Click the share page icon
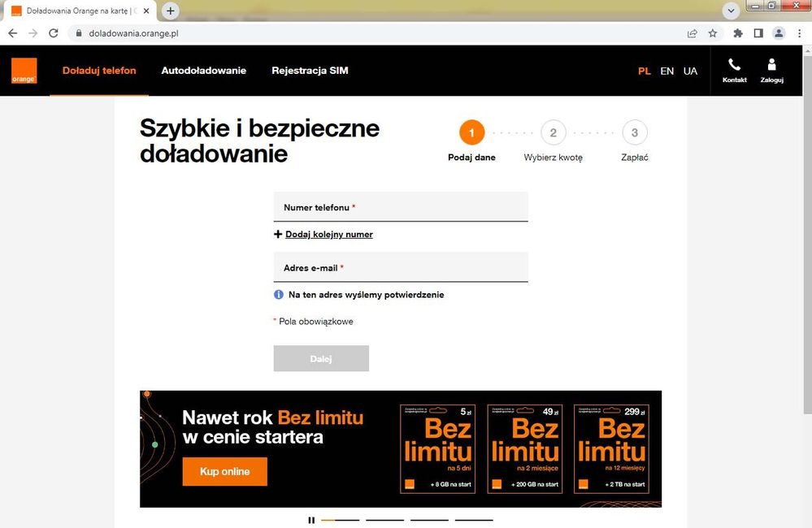The width and height of the screenshot is (812, 528). 692,33
